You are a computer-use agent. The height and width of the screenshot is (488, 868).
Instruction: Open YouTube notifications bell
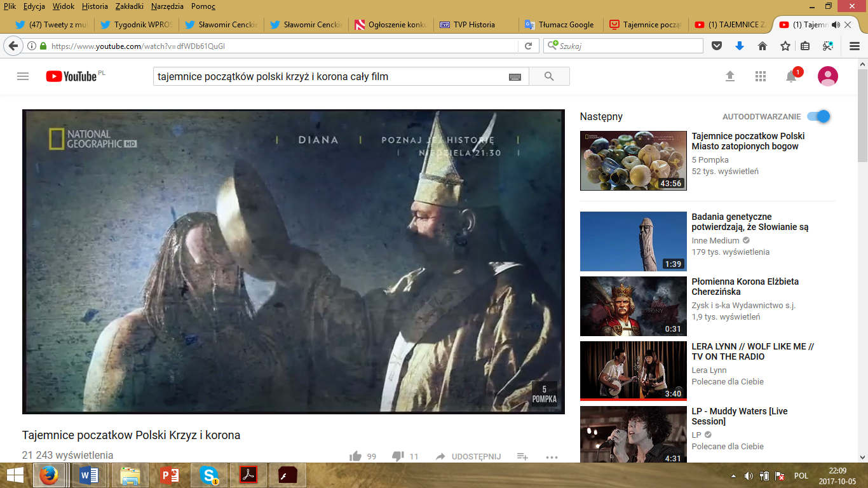click(791, 76)
